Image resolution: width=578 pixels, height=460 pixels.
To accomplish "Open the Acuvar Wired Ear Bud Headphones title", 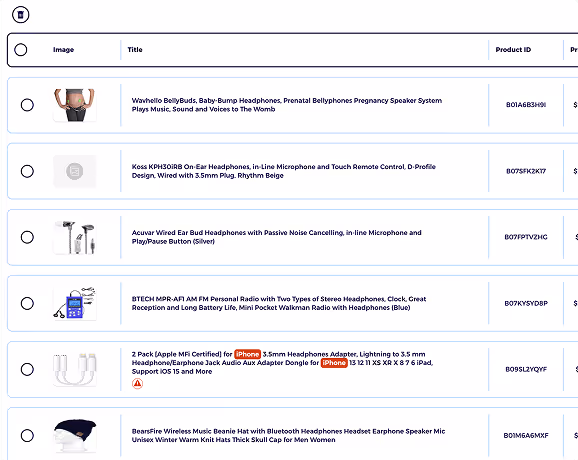I will tap(276, 237).
